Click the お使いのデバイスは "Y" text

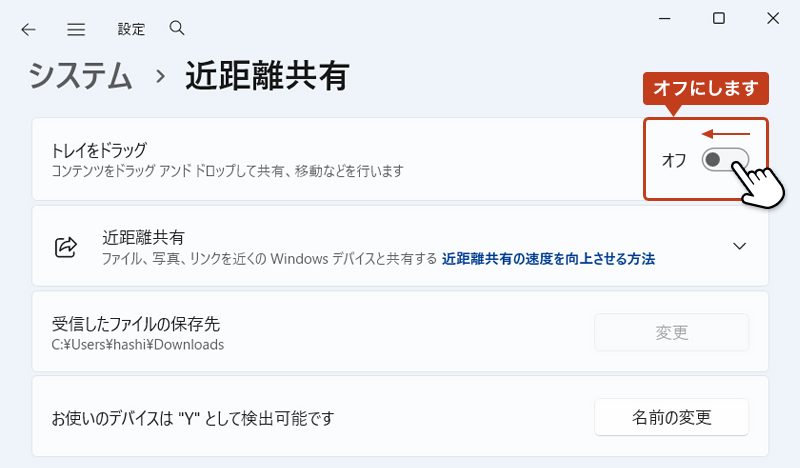[x=192, y=418]
